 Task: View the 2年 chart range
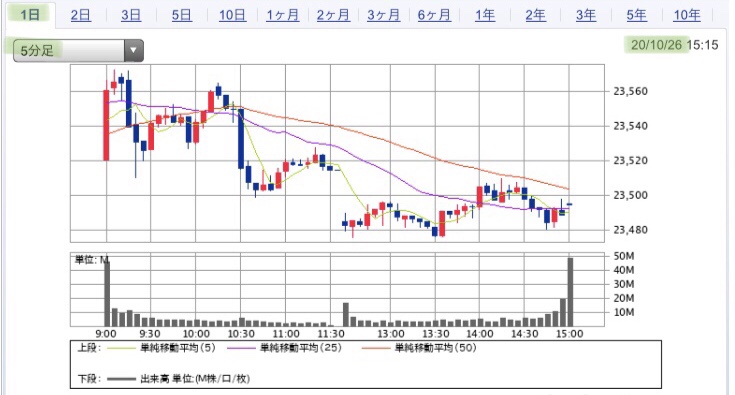[535, 15]
